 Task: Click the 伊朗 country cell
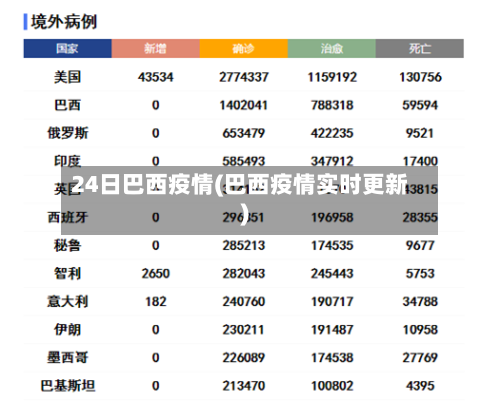click(68, 330)
